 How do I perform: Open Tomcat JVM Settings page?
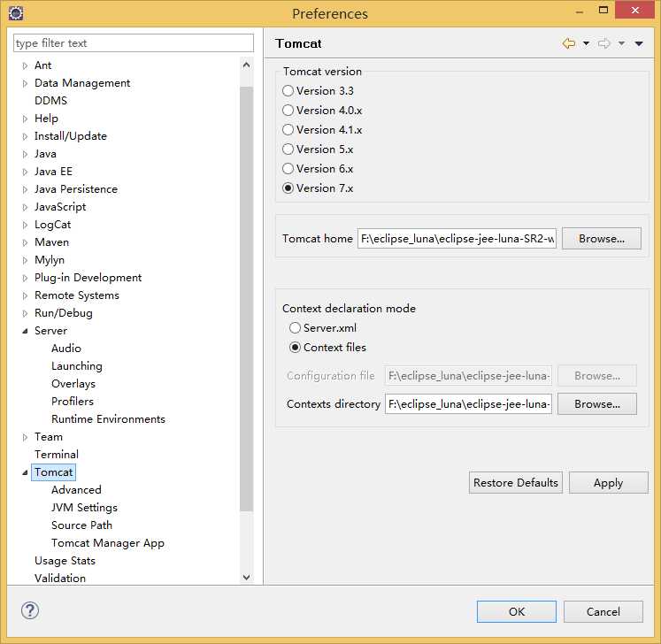tap(84, 508)
